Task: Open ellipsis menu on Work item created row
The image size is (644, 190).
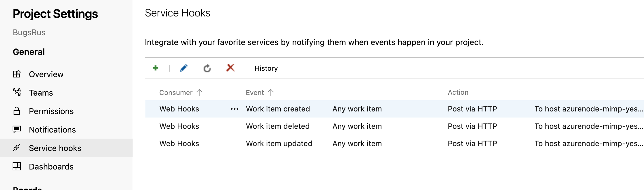Action: tap(234, 109)
